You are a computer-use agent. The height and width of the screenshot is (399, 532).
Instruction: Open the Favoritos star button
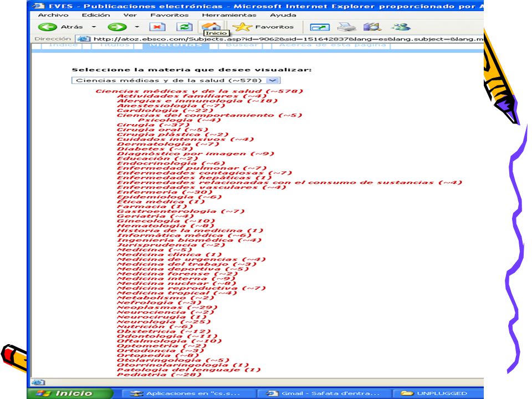263,27
